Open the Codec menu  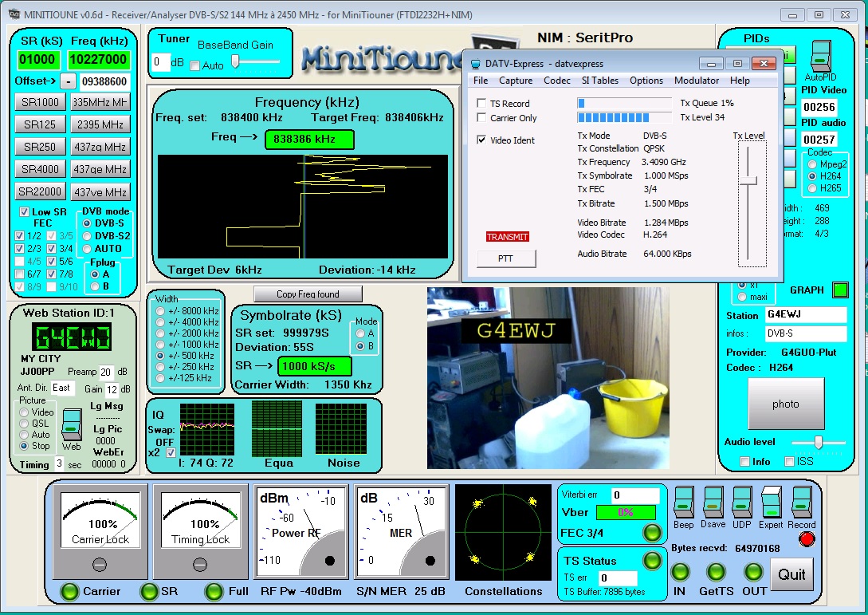[557, 81]
